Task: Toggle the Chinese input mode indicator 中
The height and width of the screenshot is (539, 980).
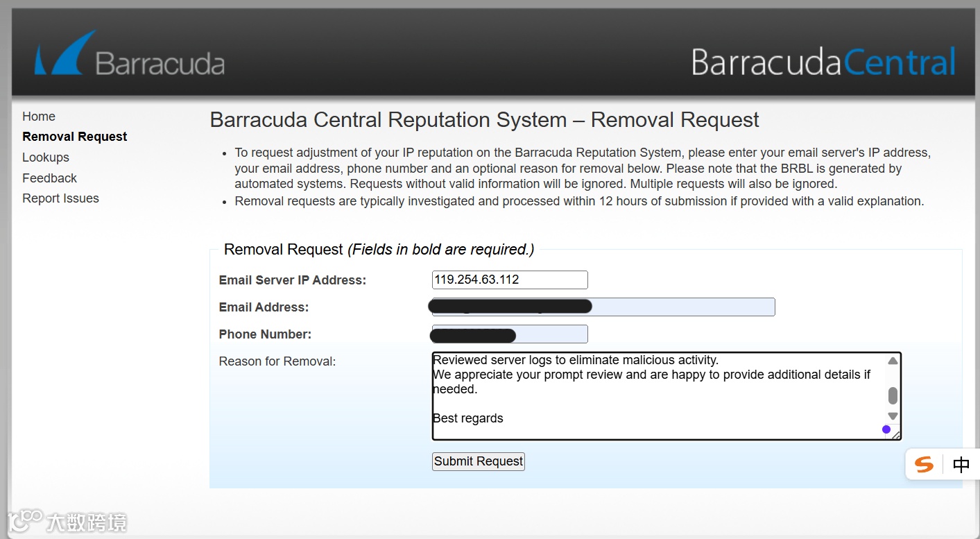Action: point(961,464)
